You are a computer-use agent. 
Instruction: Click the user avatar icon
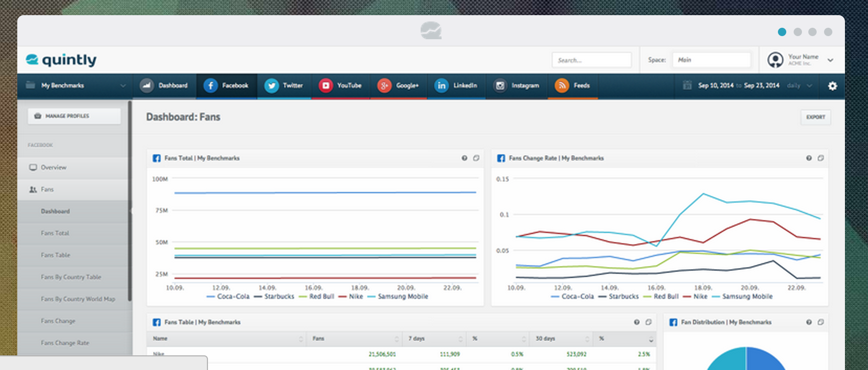(x=775, y=60)
